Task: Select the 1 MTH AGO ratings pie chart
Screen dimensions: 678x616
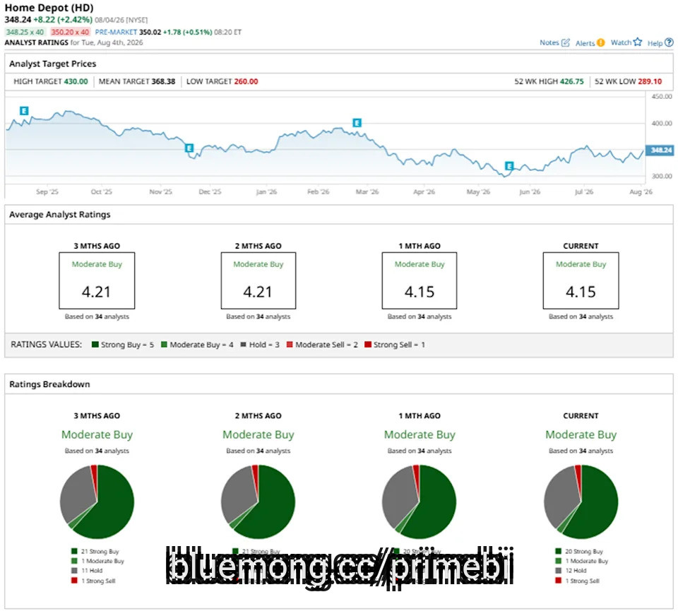Action: [420, 502]
